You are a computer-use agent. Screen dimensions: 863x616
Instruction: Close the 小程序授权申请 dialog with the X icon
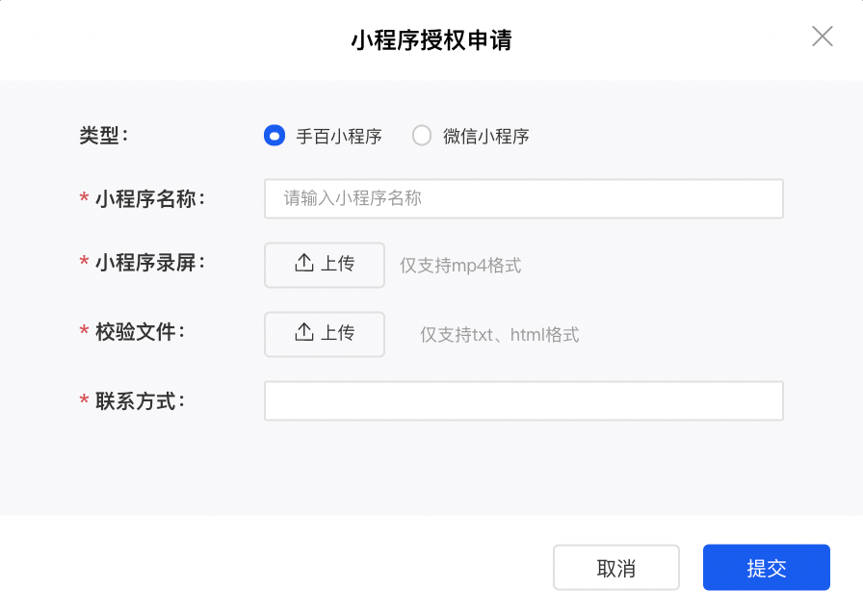tap(823, 37)
